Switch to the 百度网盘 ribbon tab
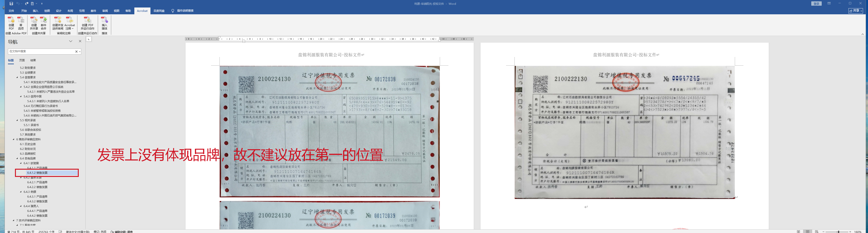This screenshot has width=868, height=233. point(159,11)
